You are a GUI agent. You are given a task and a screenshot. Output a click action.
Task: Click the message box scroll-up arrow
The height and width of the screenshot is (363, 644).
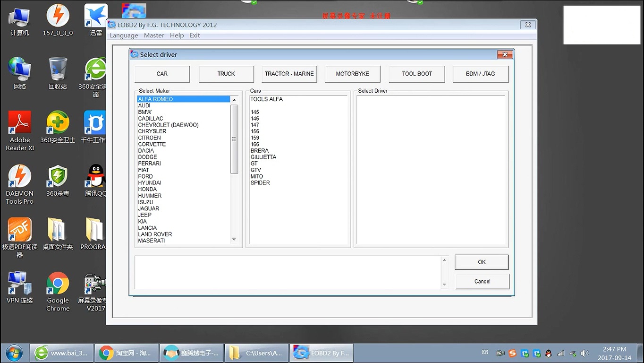(x=444, y=260)
